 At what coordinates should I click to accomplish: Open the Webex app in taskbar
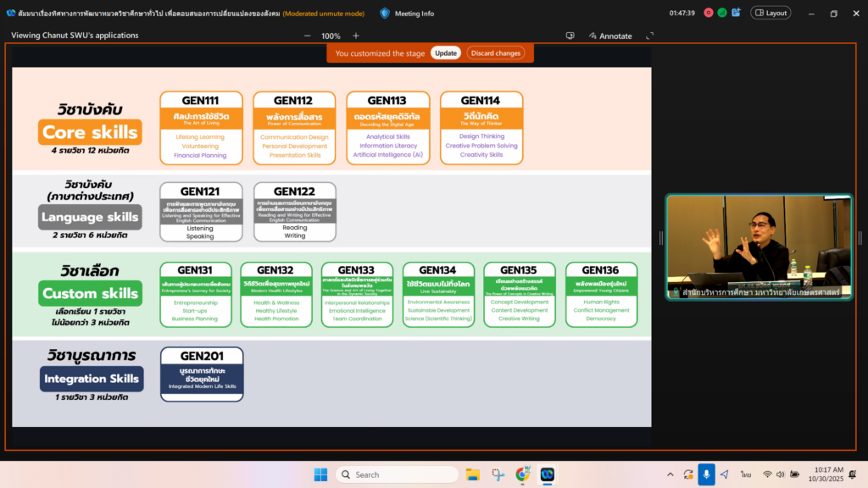tap(548, 474)
